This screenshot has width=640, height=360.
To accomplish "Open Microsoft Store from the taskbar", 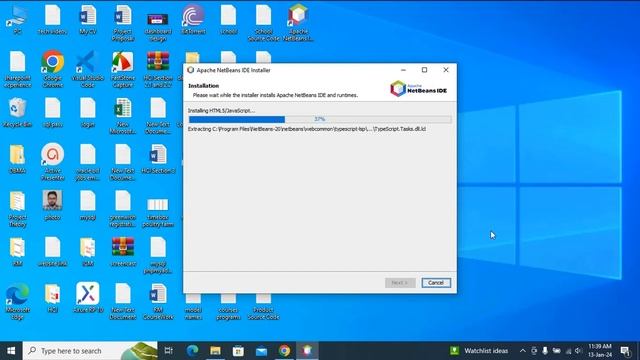I will click(238, 351).
